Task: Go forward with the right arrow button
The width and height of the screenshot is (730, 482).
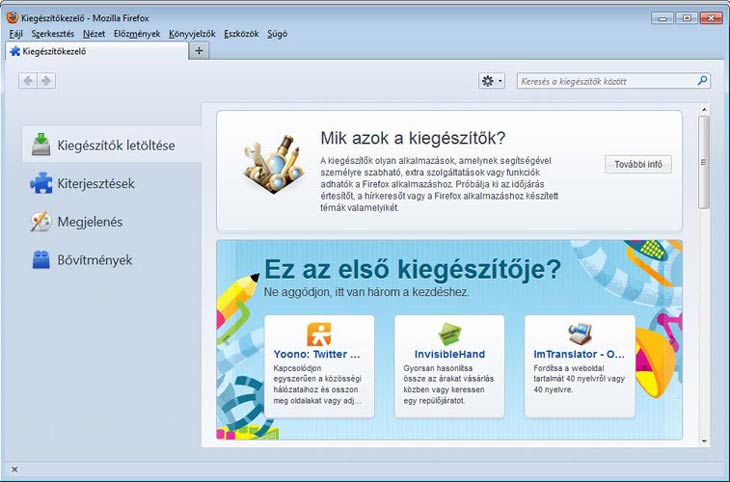Action: [x=46, y=81]
